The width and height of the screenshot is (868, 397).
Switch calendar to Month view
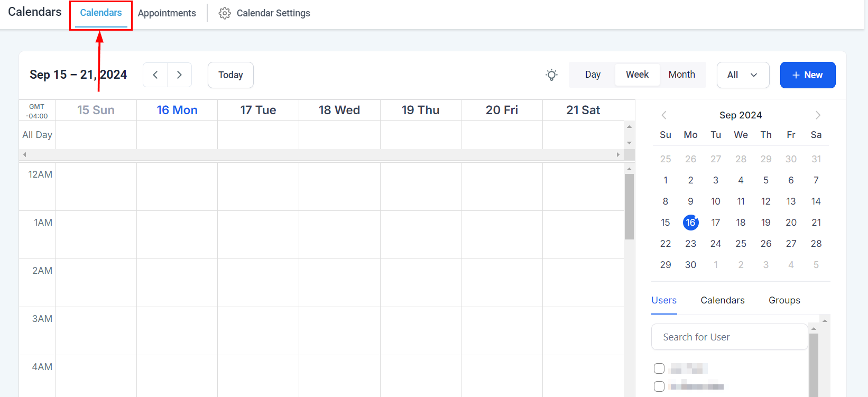coord(681,75)
